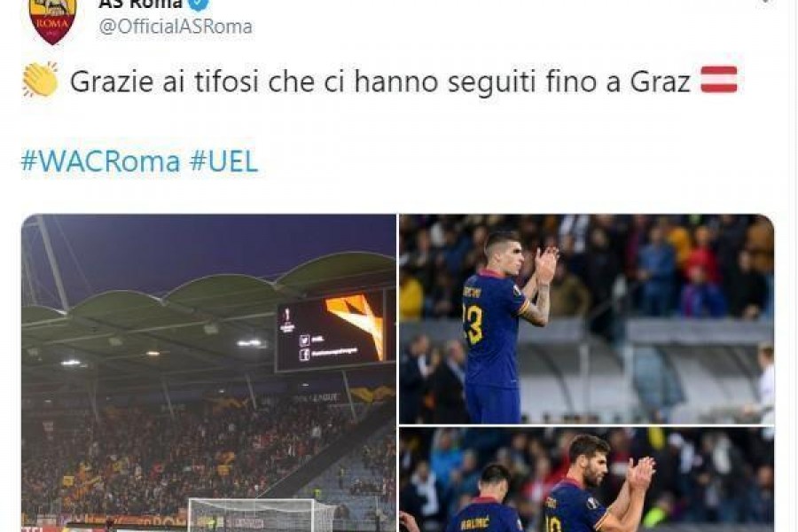Open photo of bearded player applauding fans
Screen dimensions: 798x532
[x=587, y=480]
